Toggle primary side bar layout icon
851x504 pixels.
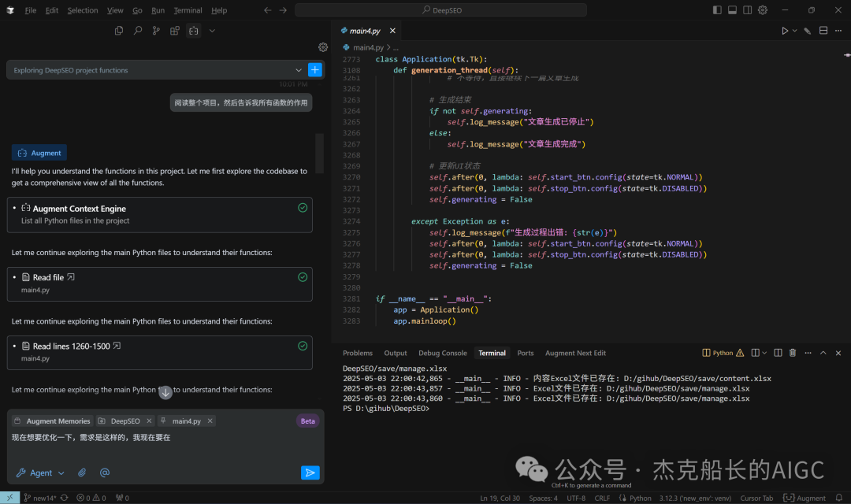[x=717, y=9]
